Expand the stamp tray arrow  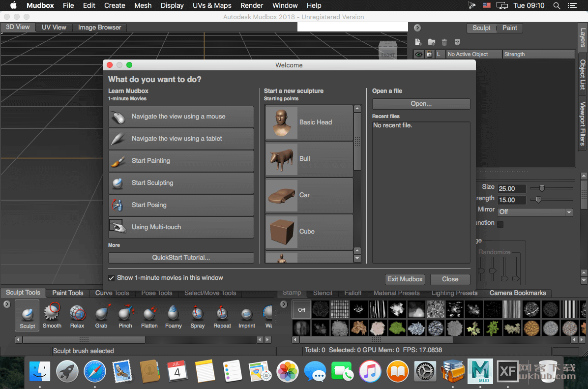(x=284, y=304)
